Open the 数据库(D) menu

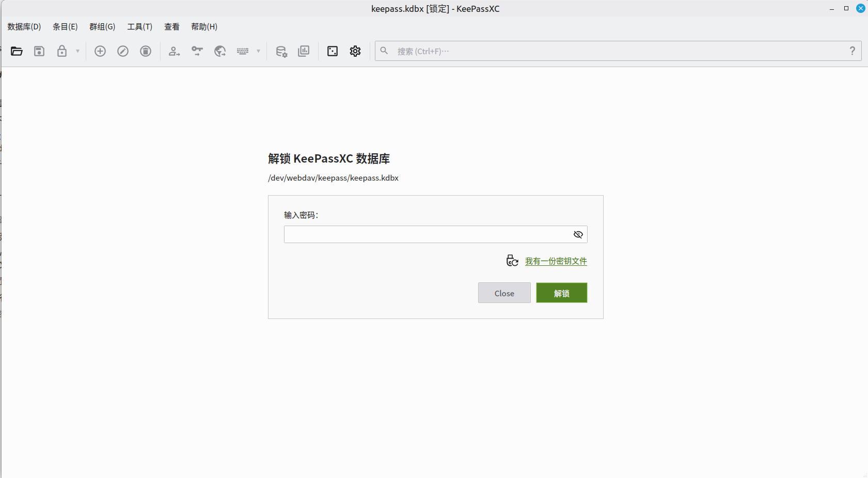[24, 27]
